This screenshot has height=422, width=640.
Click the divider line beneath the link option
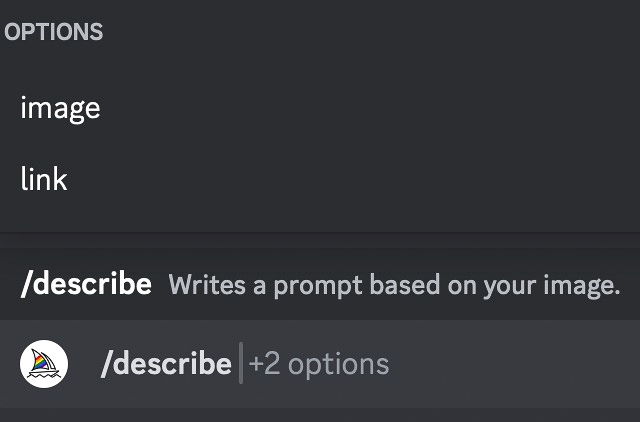(x=320, y=233)
